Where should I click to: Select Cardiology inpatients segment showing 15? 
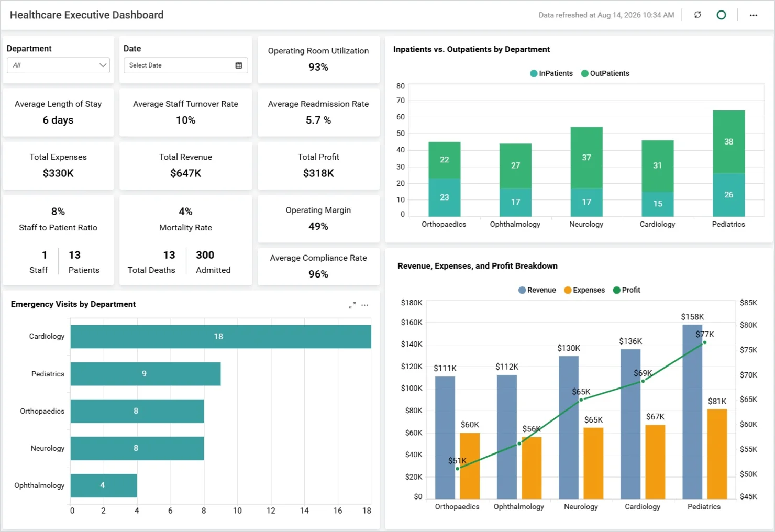point(657,204)
